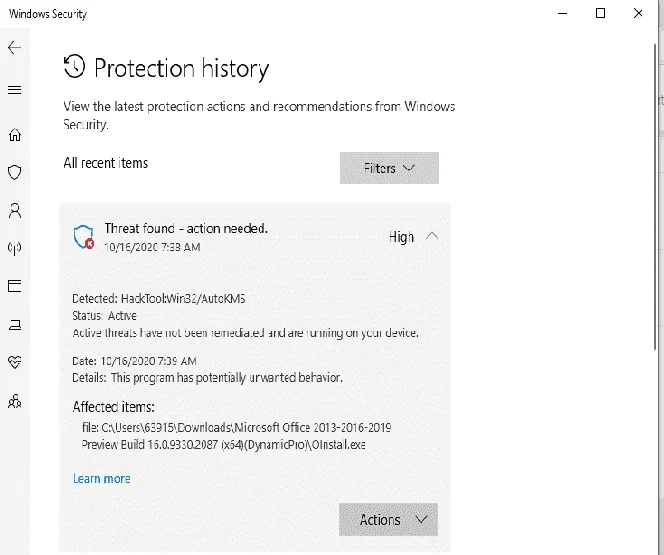The image size is (664, 555).
Task: Maximize the Windows Security window
Action: [x=600, y=13]
